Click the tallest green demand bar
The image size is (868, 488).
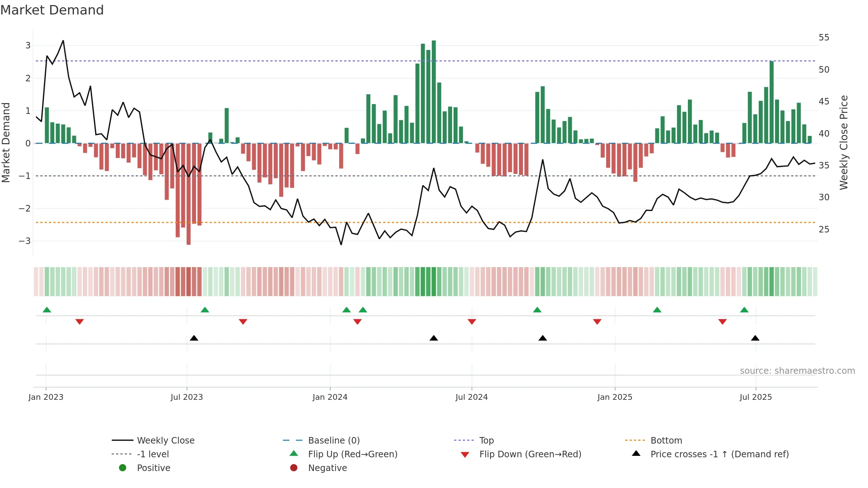(x=434, y=92)
